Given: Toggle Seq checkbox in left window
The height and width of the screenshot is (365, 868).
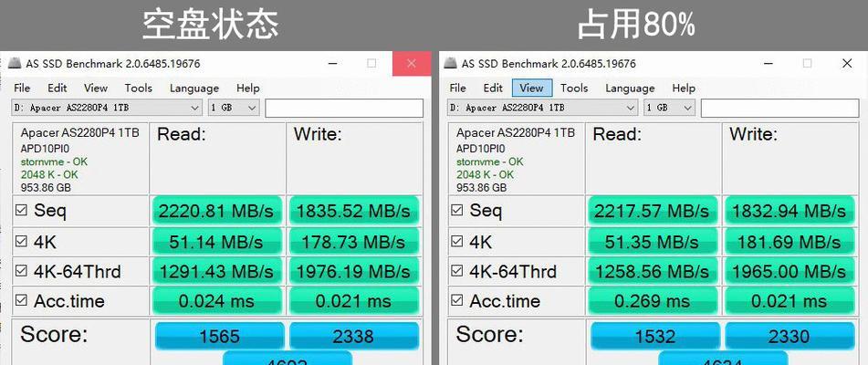Looking at the screenshot, I should 21,210.
